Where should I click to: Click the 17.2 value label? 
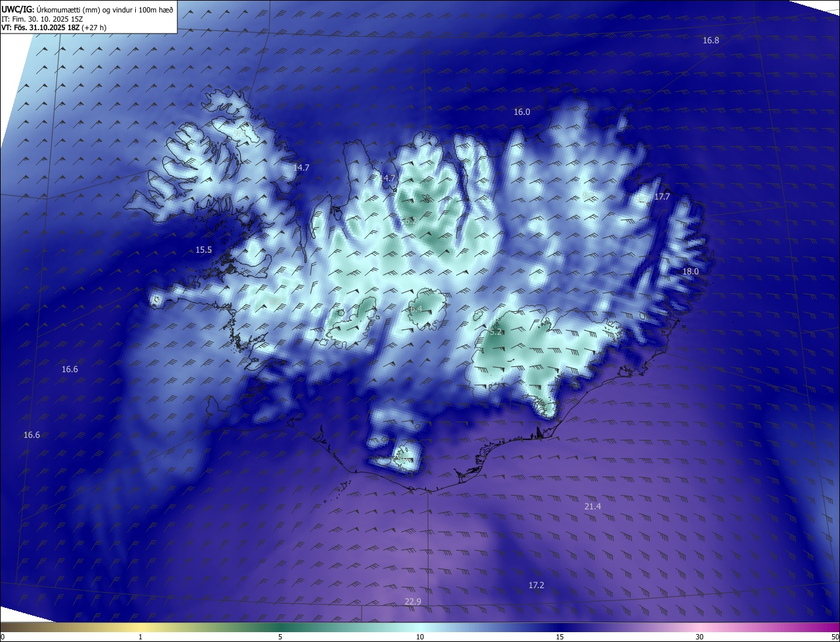536,585
